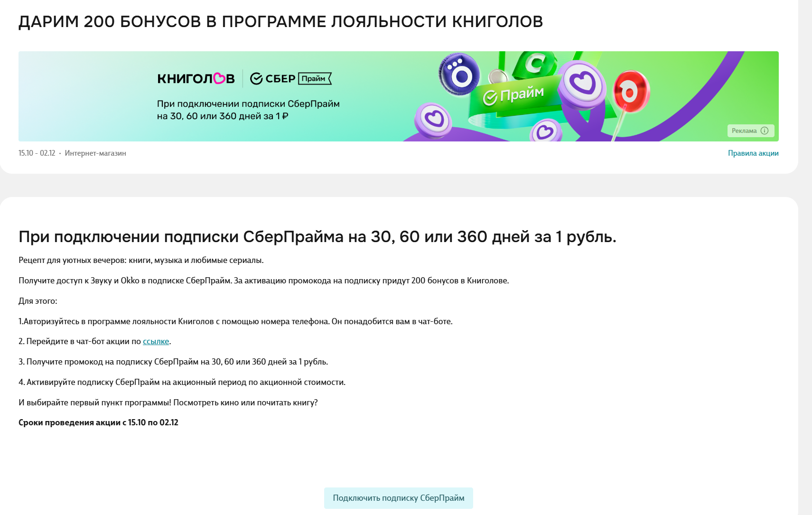Open the Правила акции link

pyautogui.click(x=753, y=153)
